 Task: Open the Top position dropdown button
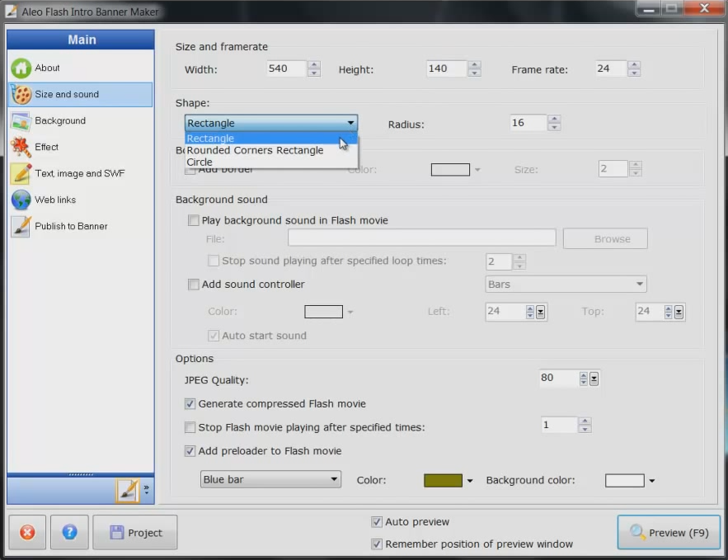tap(679, 312)
